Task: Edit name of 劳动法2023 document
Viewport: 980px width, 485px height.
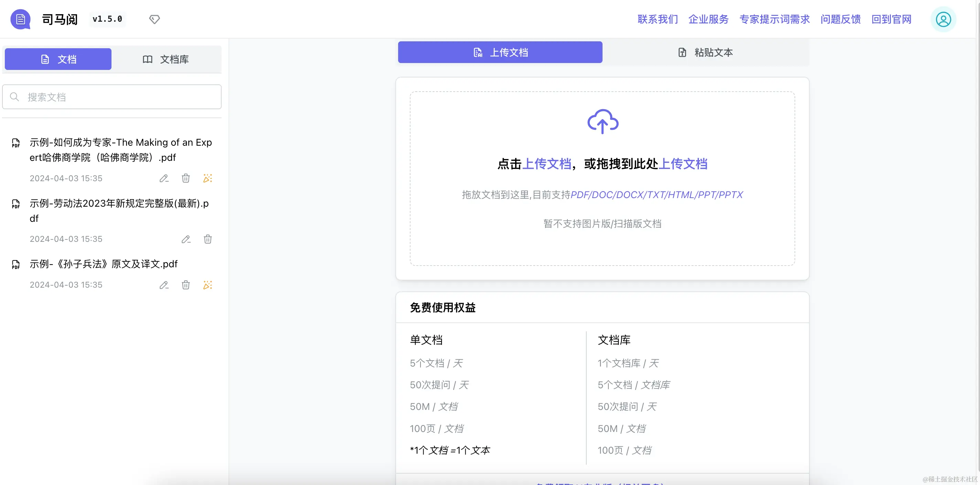Action: click(186, 239)
